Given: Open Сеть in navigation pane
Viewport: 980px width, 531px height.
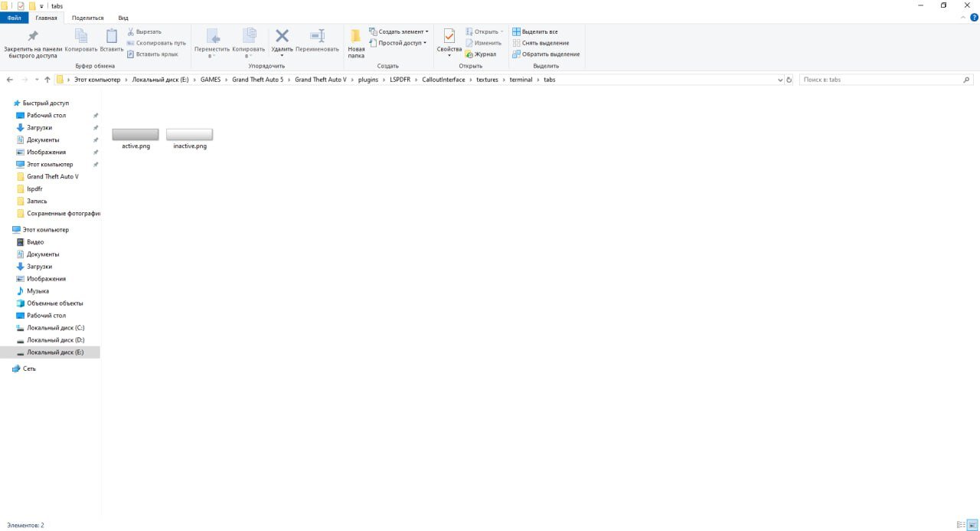Looking at the screenshot, I should pyautogui.click(x=29, y=369).
